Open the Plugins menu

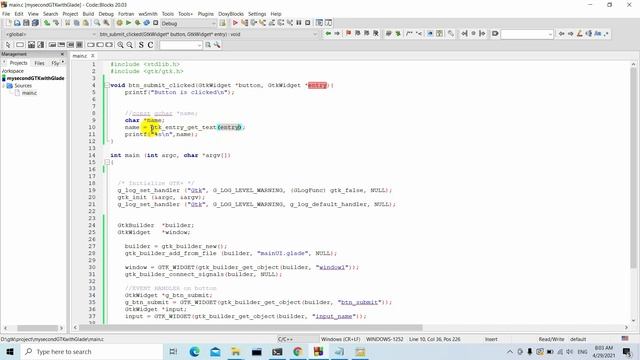pos(206,14)
